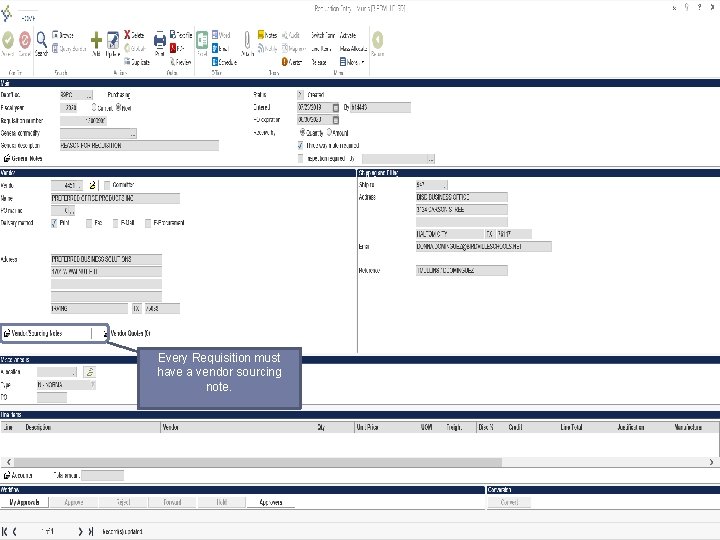Click the Word export icon
The height and width of the screenshot is (540, 720).
click(x=215, y=35)
